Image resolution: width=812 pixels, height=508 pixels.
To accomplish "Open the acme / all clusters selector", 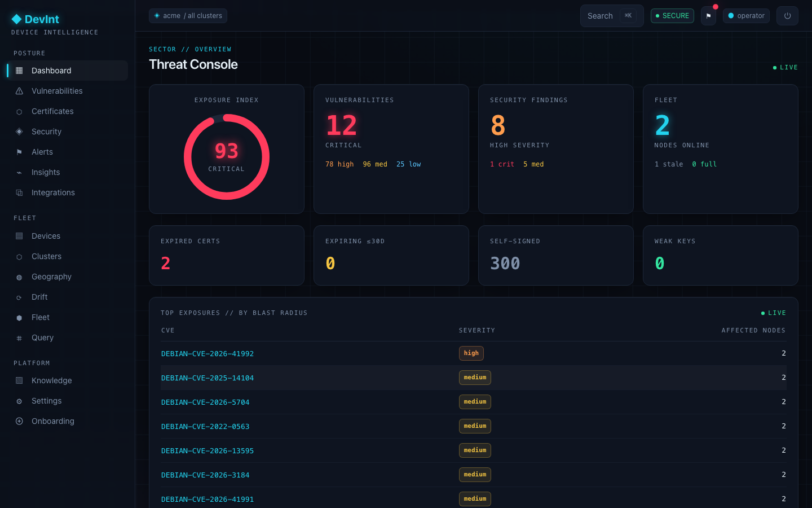I will click(188, 16).
